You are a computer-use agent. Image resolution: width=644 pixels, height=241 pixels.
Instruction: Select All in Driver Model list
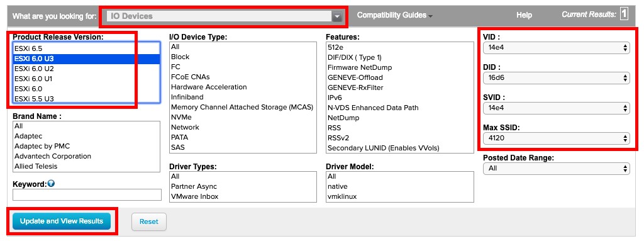coord(399,176)
